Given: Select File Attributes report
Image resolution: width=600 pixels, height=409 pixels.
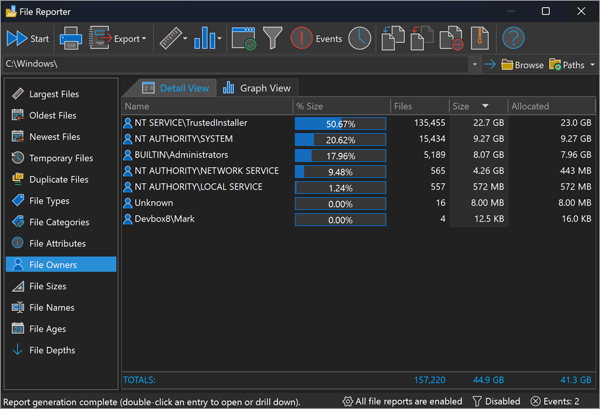Looking at the screenshot, I should pyautogui.click(x=61, y=243).
